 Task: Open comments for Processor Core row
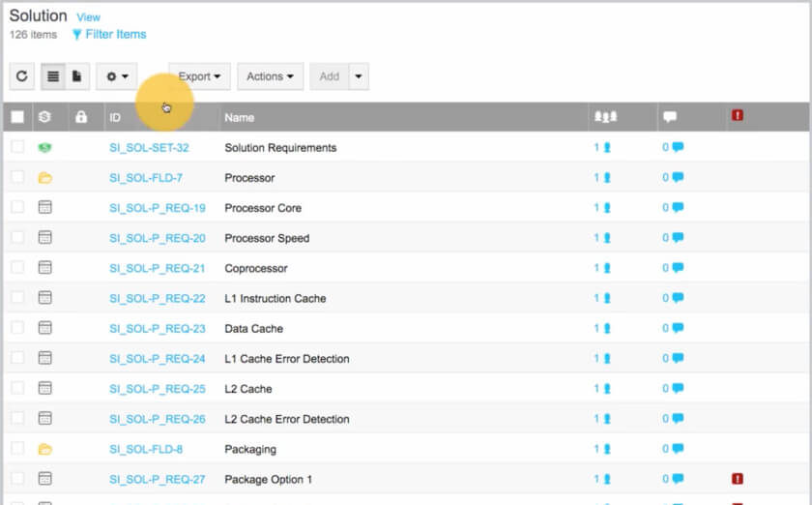(x=673, y=208)
